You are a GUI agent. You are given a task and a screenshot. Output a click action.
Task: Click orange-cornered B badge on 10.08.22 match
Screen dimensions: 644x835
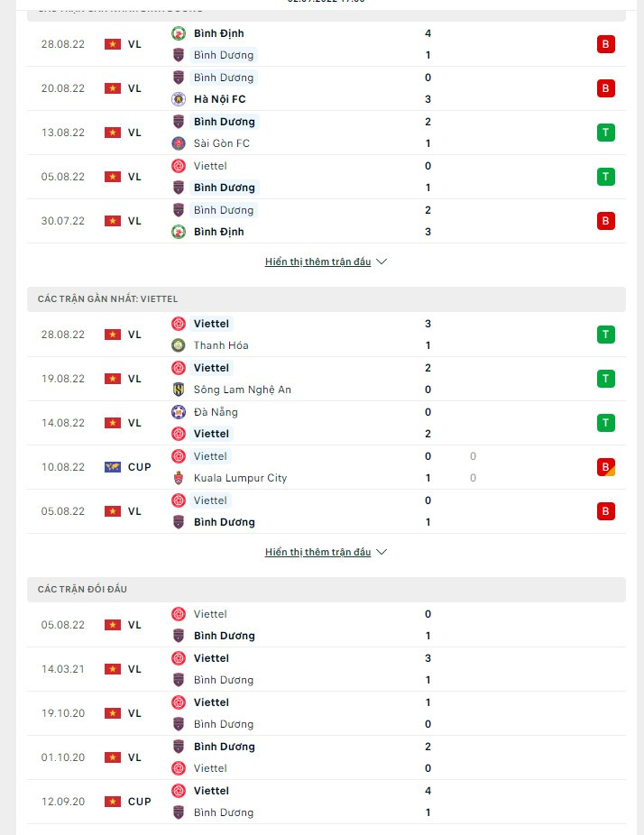(606, 467)
